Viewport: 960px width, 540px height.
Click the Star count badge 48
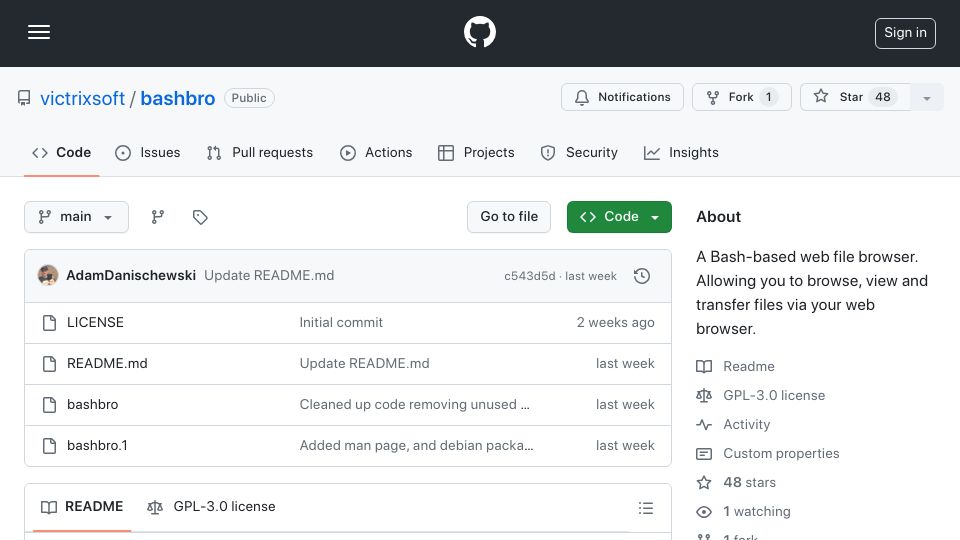[882, 97]
